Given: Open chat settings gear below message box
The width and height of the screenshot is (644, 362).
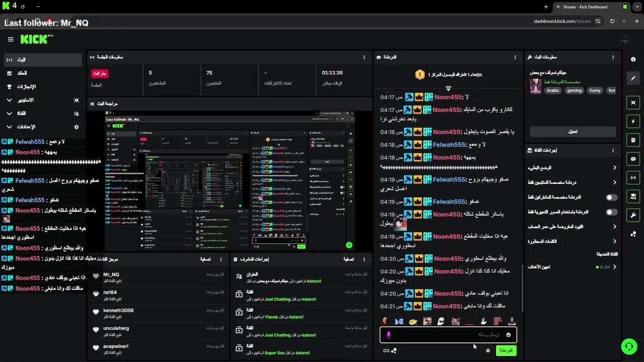Looking at the screenshot, I should (488, 350).
